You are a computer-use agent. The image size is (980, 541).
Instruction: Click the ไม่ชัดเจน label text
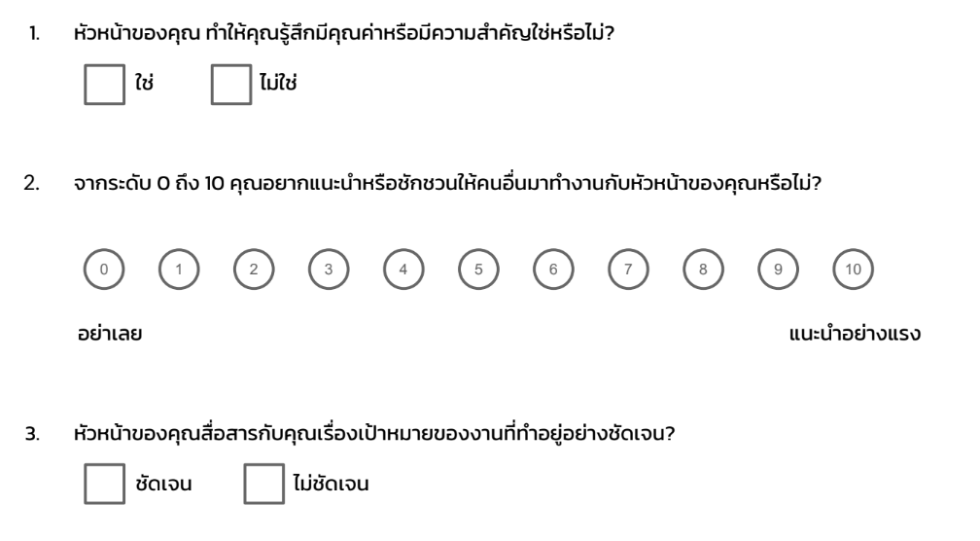332,483
